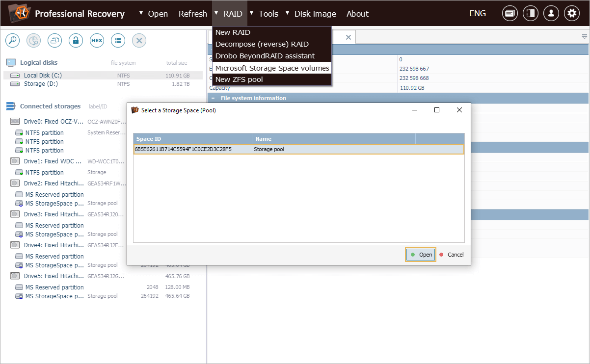Click About in the top bar
Image resolution: width=590 pixels, height=364 pixels.
357,14
